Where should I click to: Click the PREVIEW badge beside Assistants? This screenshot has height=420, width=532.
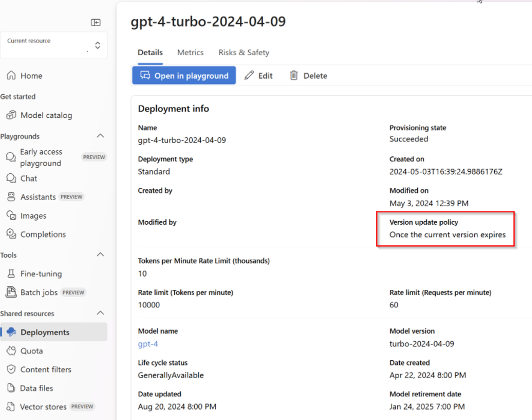click(71, 197)
